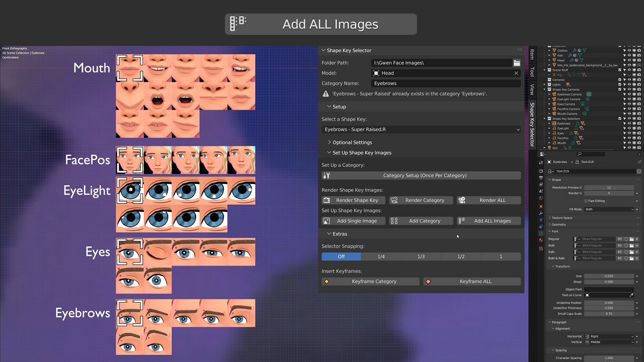Click the Size value field
Viewport: 644px width, 362px height.
click(x=609, y=276)
